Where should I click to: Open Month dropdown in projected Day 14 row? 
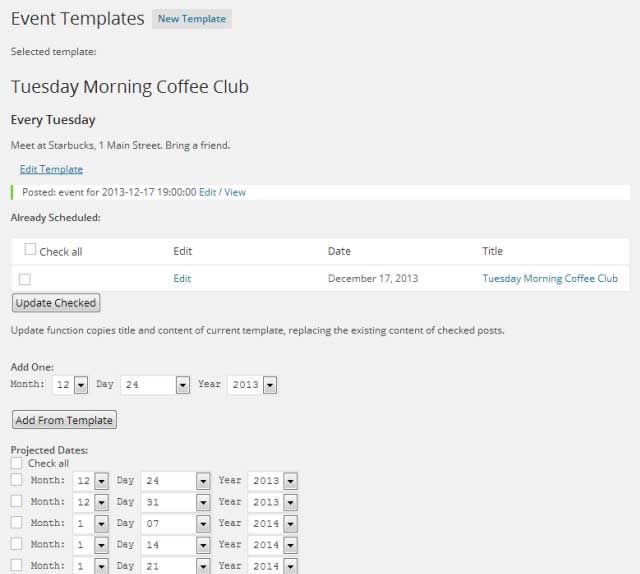point(91,545)
